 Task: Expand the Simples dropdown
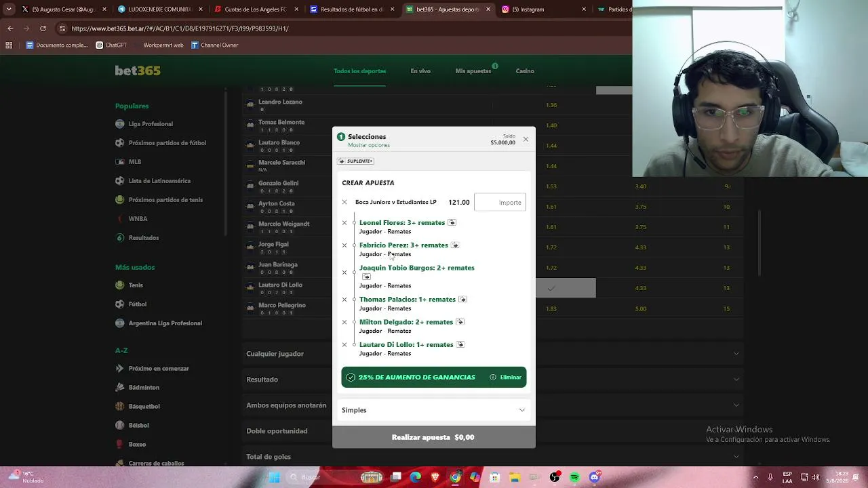point(434,410)
